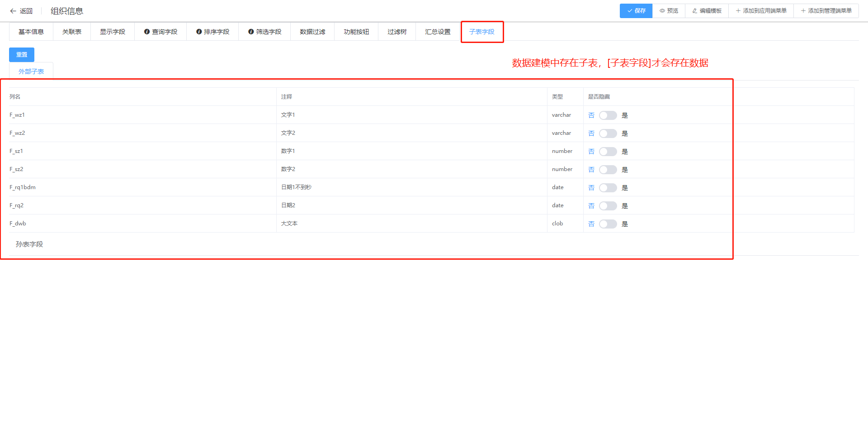This screenshot has width=868, height=424.
Task: Click the checkmark Save button
Action: click(x=636, y=11)
